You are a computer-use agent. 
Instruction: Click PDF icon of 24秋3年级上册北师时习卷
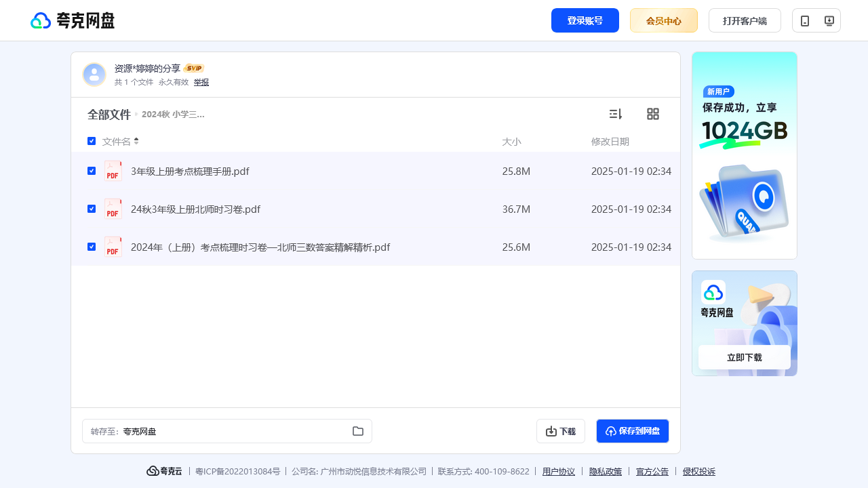click(x=113, y=209)
